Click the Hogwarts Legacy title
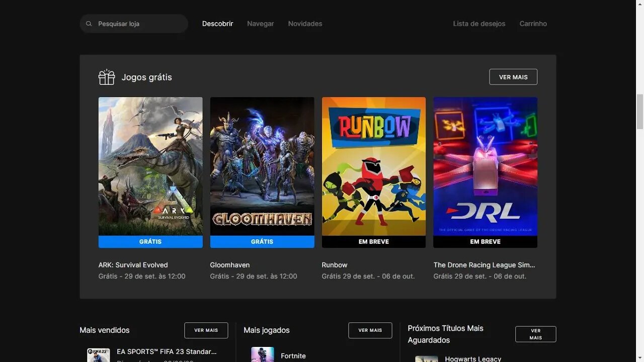The height and width of the screenshot is (362, 644). coord(473,358)
